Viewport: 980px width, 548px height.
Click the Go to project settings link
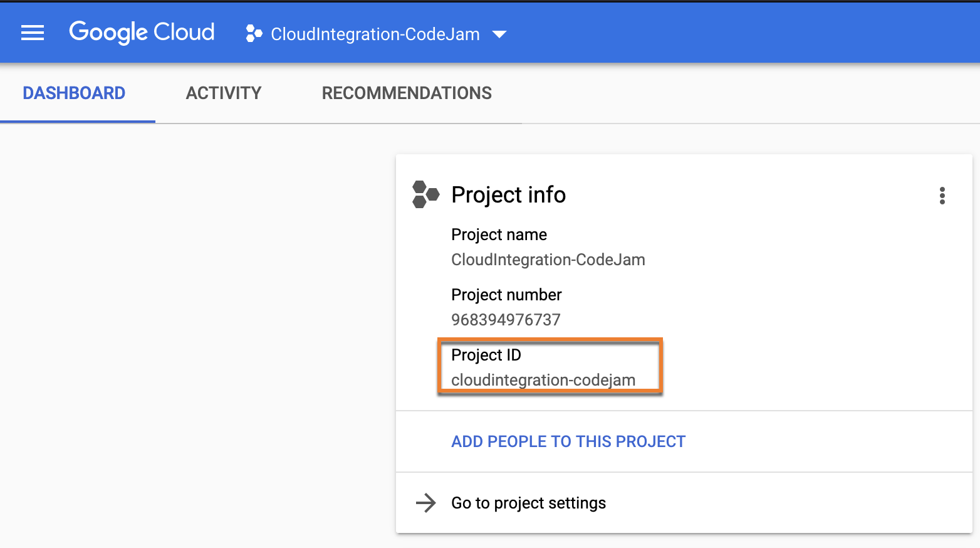click(x=528, y=503)
